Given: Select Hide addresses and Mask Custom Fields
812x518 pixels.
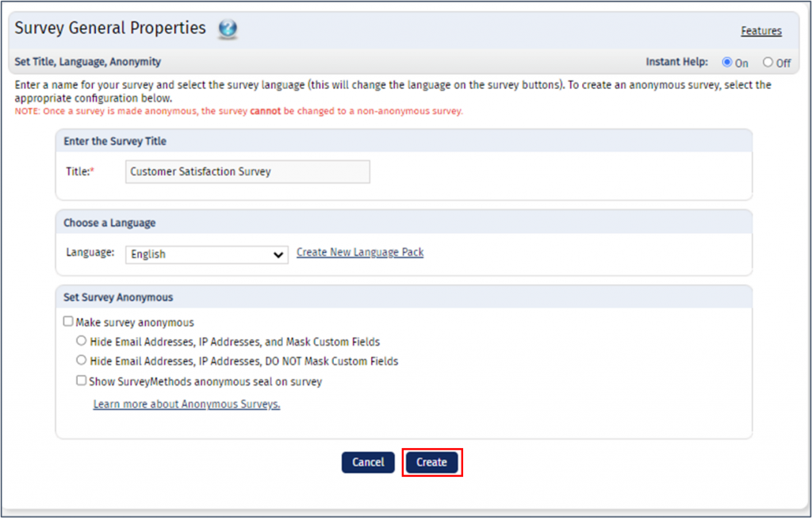Looking at the screenshot, I should coord(82,341).
